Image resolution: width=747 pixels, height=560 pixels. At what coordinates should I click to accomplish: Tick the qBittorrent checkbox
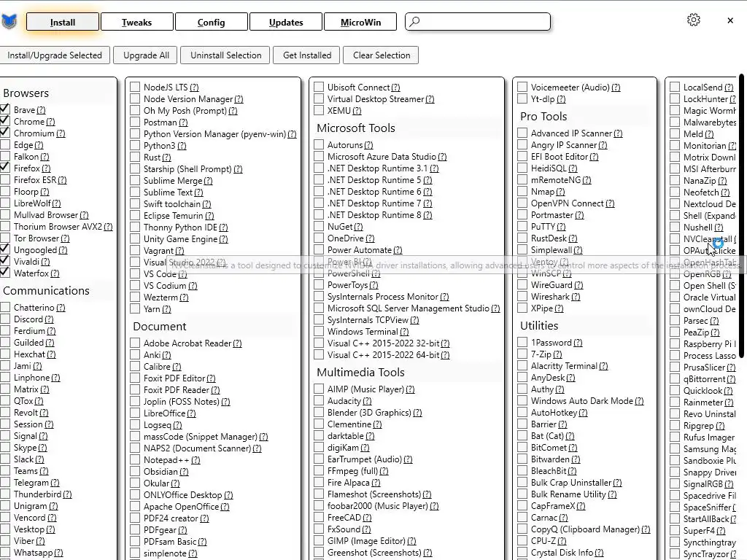675,379
